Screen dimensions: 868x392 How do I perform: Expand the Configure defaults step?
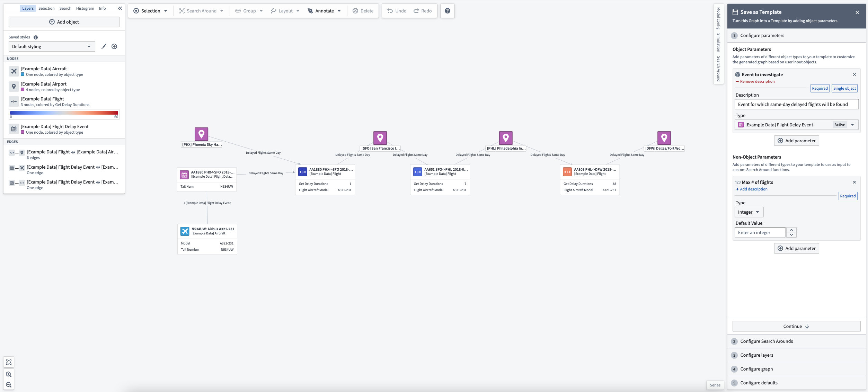(797, 383)
